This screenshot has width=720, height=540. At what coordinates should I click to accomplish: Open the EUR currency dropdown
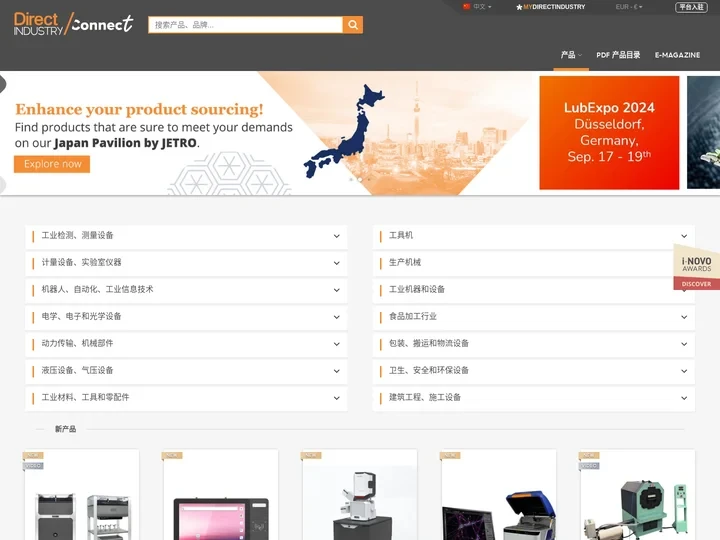coord(629,6)
